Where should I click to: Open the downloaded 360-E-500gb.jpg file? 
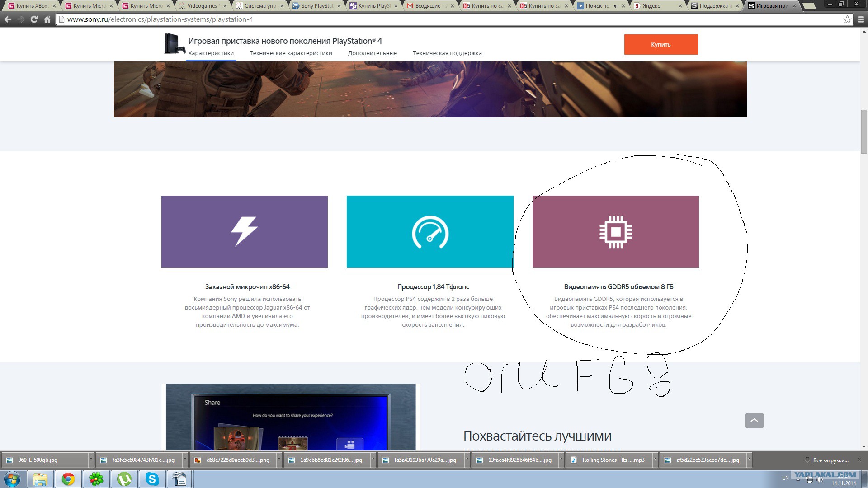pos(44,460)
